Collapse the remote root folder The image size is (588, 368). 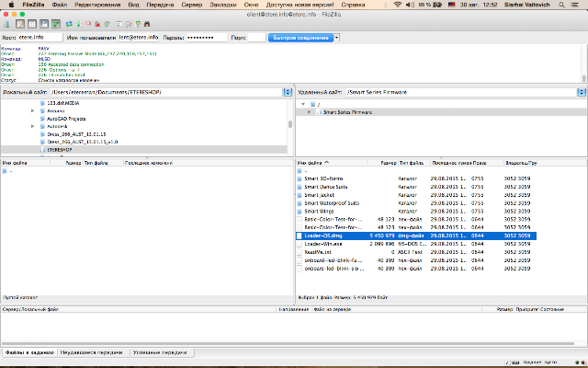point(303,104)
